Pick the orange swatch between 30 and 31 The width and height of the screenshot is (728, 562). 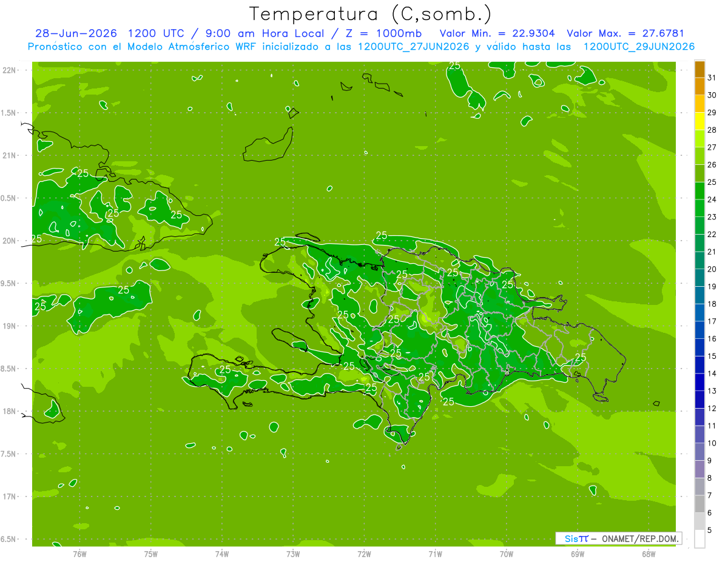point(699,87)
